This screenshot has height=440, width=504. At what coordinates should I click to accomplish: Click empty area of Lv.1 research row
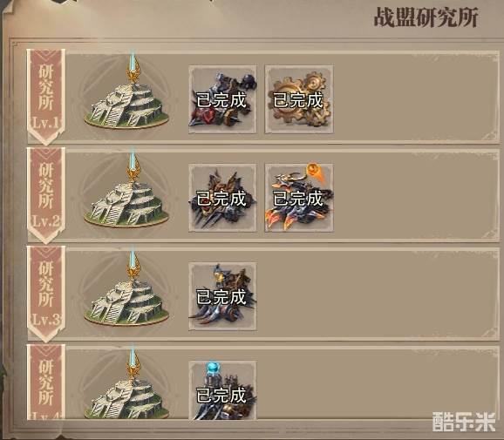(x=416, y=98)
